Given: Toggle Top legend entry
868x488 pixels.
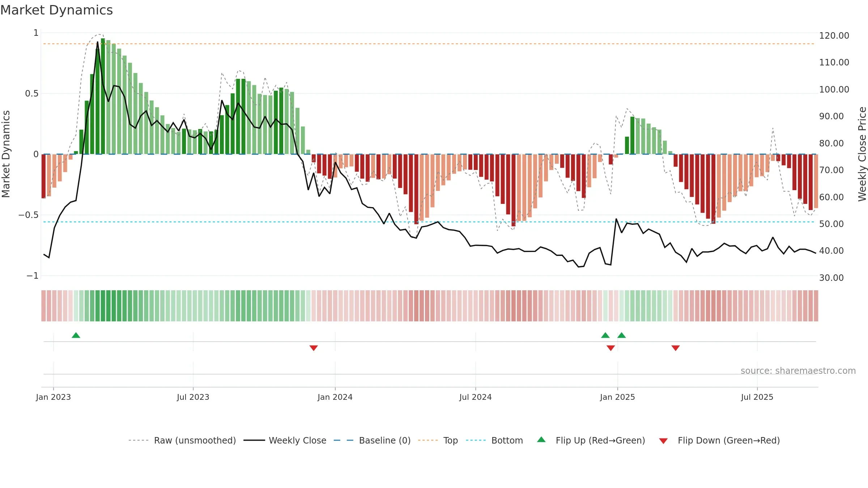Looking at the screenshot, I should click(x=438, y=440).
